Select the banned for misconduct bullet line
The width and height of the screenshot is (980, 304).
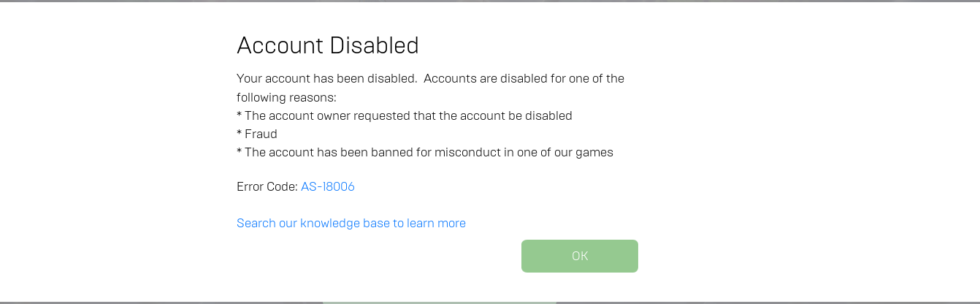424,153
